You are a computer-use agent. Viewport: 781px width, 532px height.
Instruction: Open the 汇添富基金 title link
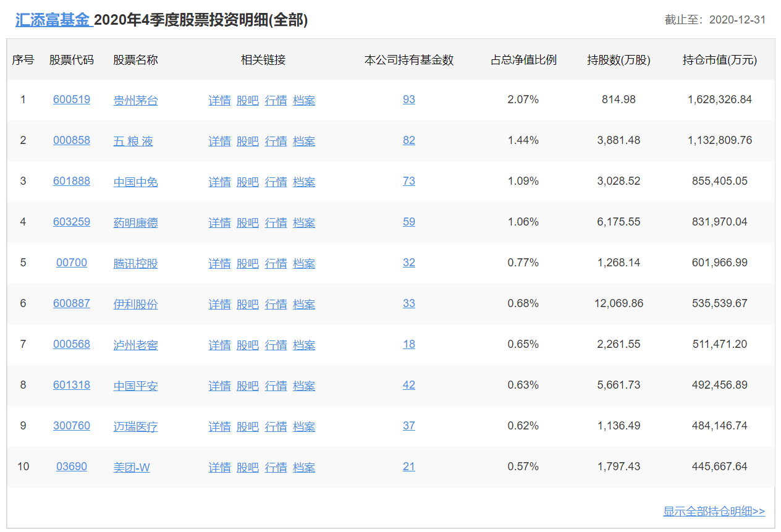coord(54,20)
